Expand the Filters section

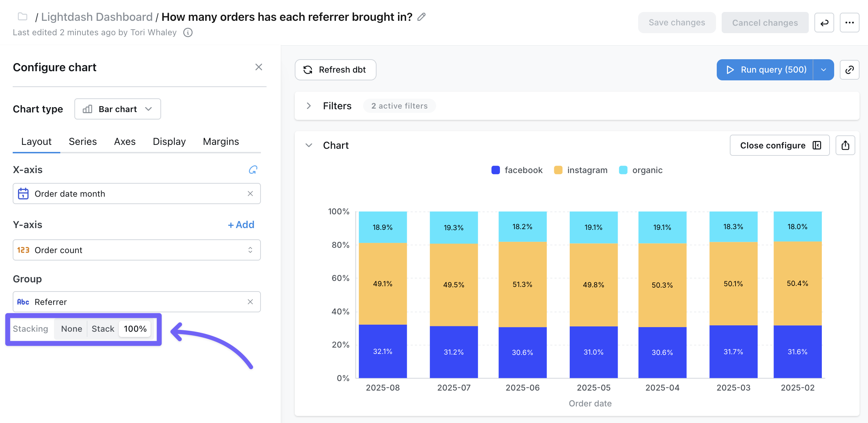pos(309,106)
